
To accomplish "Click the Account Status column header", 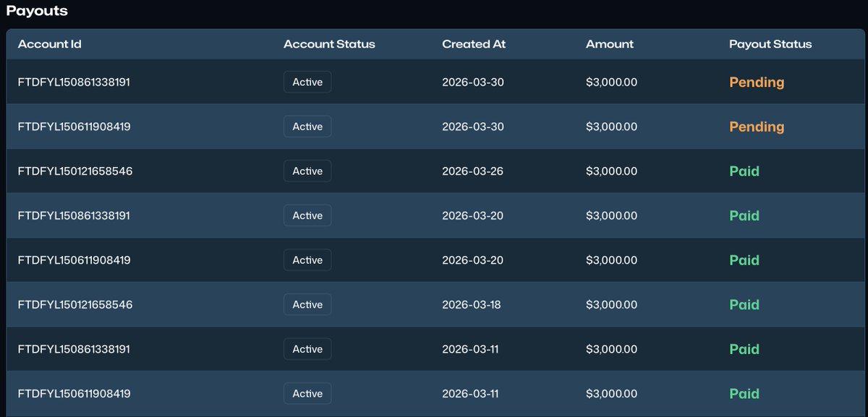I will pyautogui.click(x=329, y=44).
